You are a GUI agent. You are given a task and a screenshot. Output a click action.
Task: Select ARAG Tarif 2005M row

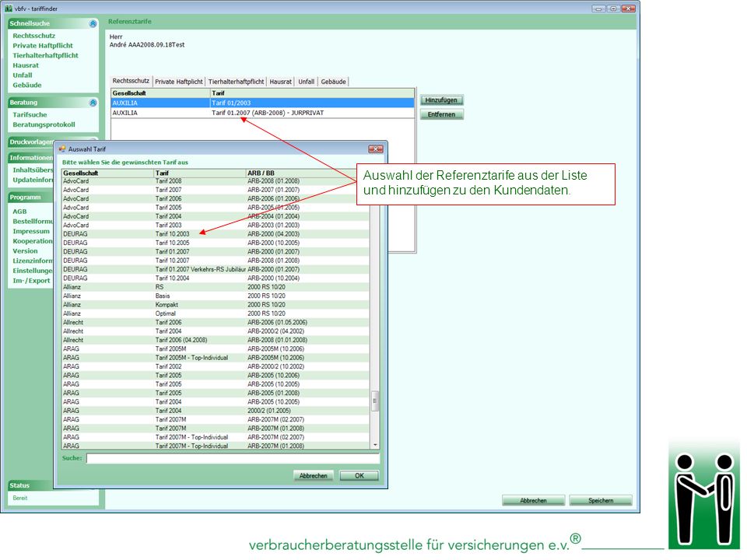[x=216, y=349]
